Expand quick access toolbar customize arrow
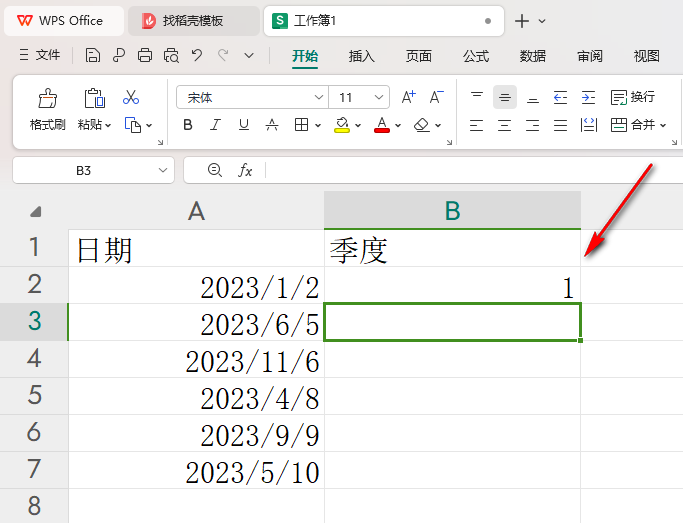This screenshot has height=523, width=683. [x=249, y=55]
